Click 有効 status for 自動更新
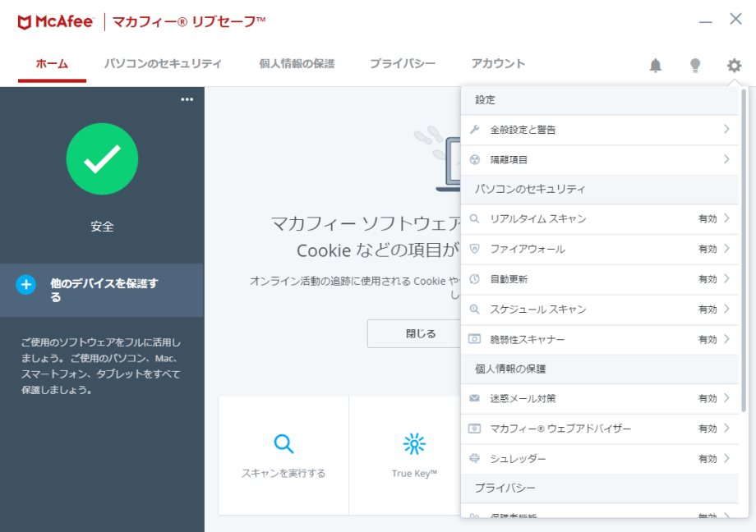The width and height of the screenshot is (756, 532). click(708, 279)
